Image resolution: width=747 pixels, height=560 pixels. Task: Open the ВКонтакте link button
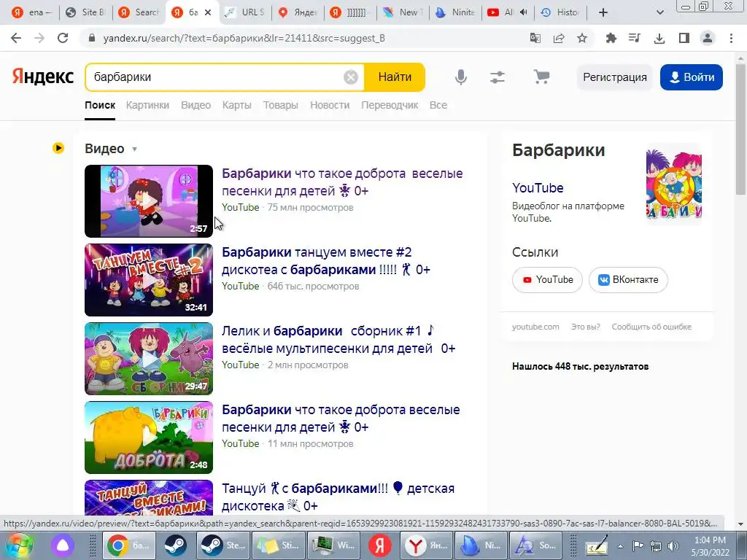click(628, 279)
